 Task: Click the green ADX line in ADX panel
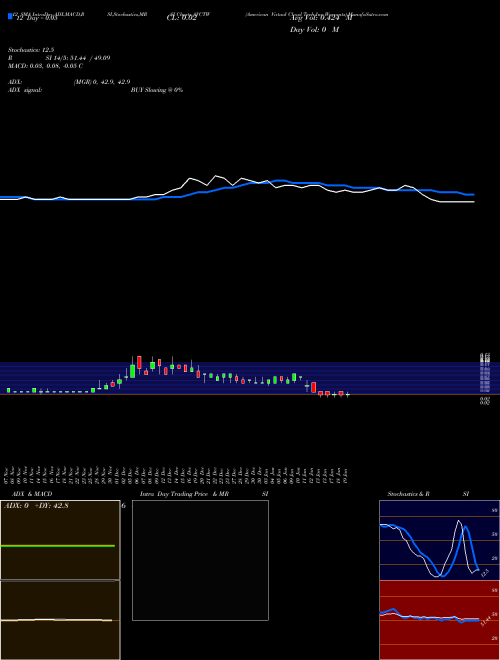pyautogui.click(x=58, y=546)
